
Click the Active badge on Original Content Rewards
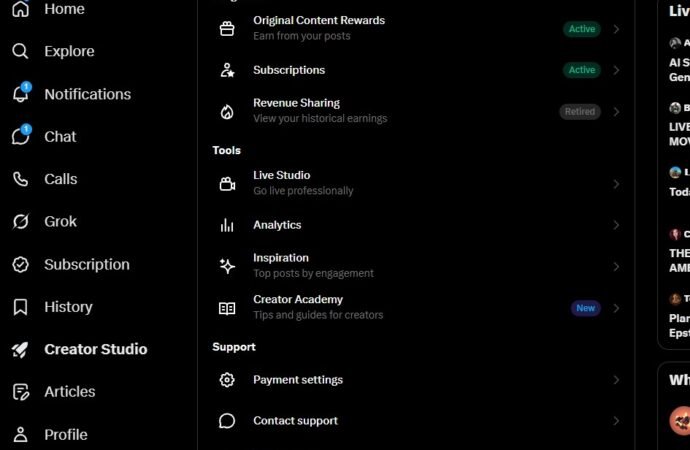(582, 29)
